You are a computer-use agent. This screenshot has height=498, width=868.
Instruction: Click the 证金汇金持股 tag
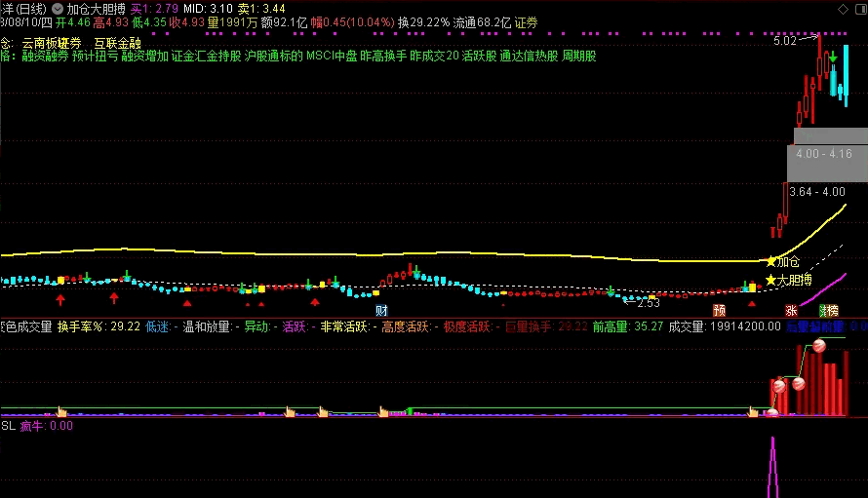[206, 56]
